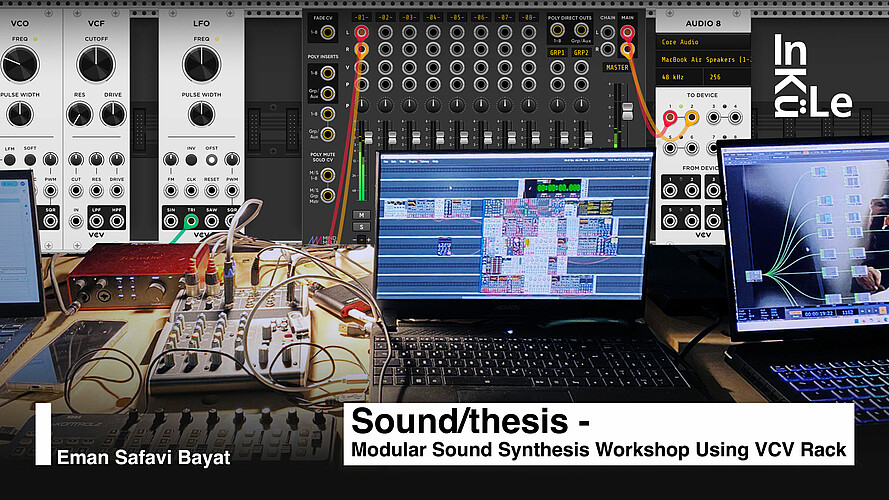Click the mixer FADE CV 1-8 jack
This screenshot has height=500, width=889.
tap(327, 32)
